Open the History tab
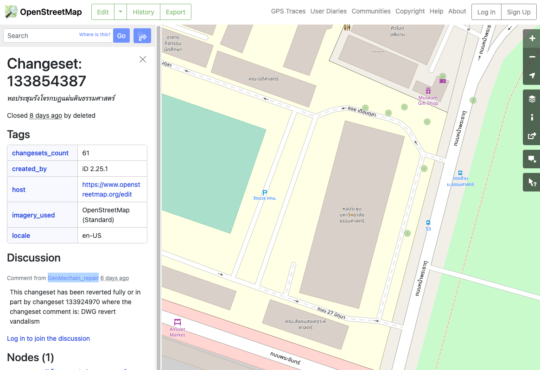Screen dimensions: 540x370 coord(143,12)
